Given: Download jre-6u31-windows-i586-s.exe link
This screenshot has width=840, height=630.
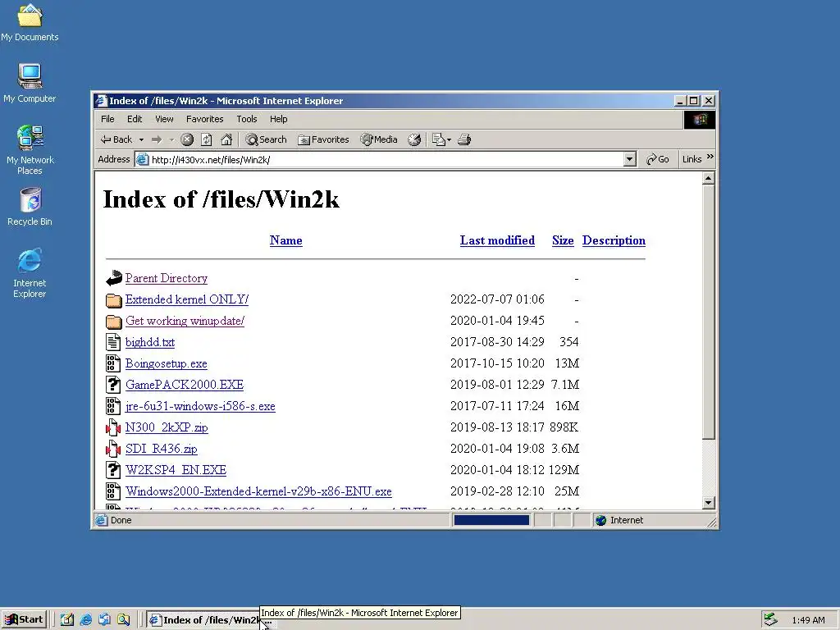Looking at the screenshot, I should click(200, 406).
